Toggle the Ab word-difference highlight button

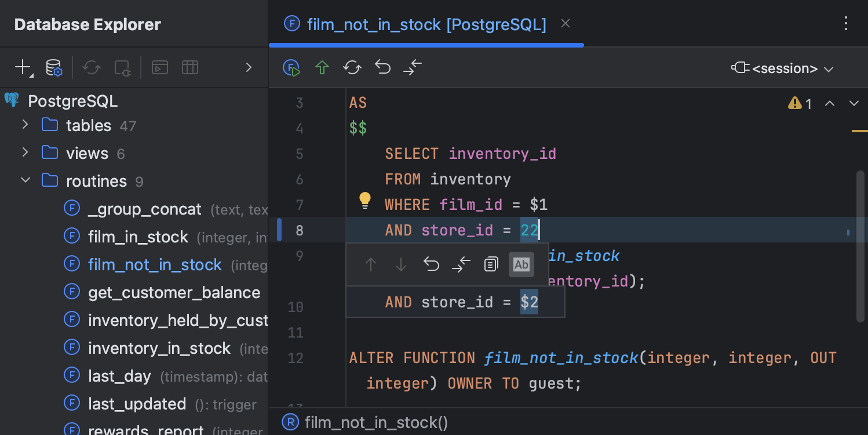521,264
